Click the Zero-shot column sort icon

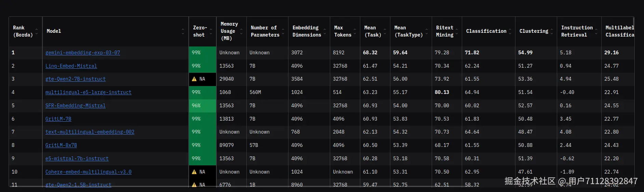(x=211, y=31)
